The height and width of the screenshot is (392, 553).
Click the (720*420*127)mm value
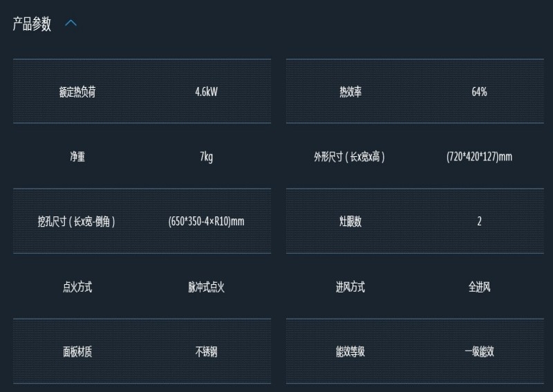pos(479,156)
